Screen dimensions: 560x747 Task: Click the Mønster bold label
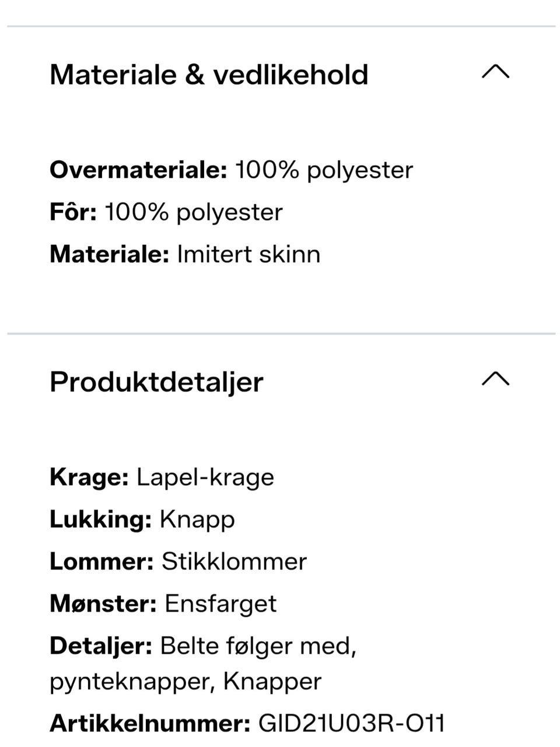103,604
